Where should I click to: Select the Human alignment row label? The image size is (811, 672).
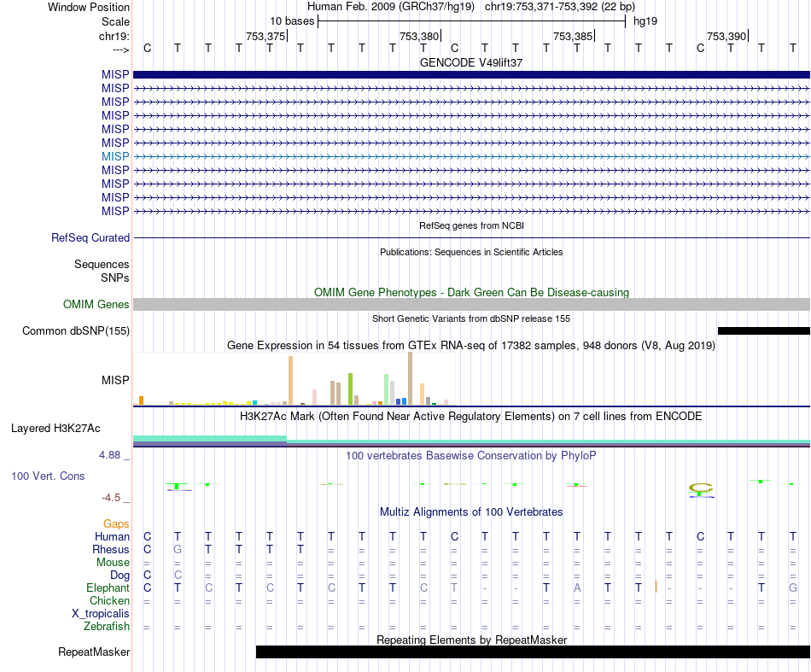pyautogui.click(x=112, y=537)
